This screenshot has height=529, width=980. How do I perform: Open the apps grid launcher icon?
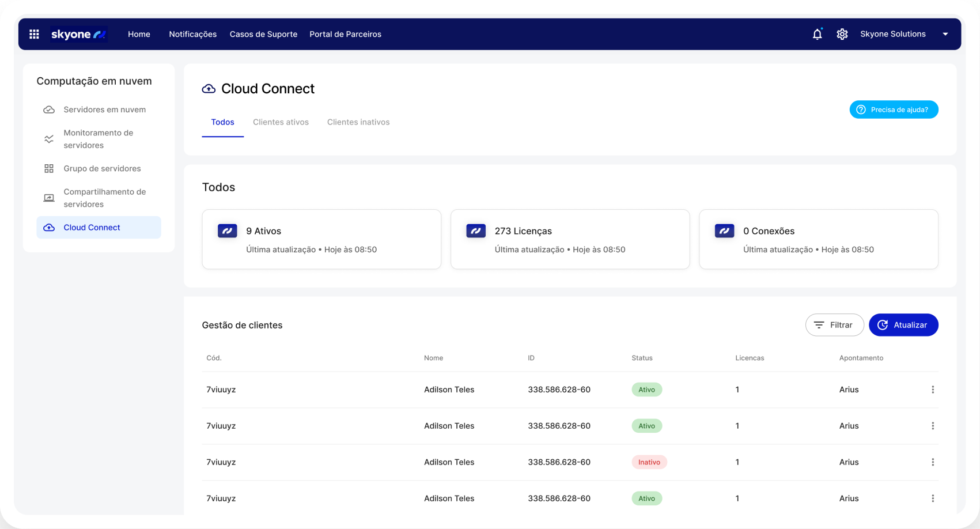tap(34, 35)
